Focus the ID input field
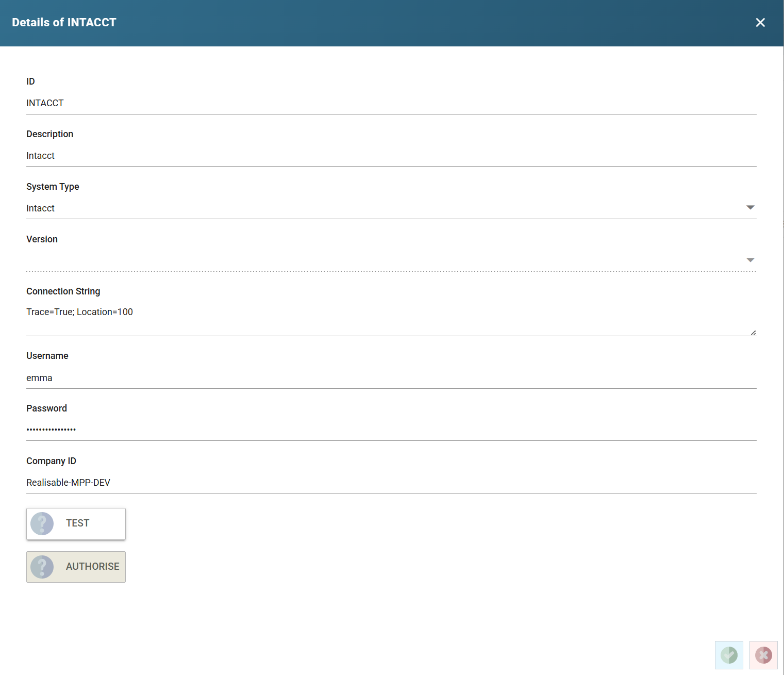This screenshot has height=675, width=784. [x=391, y=103]
